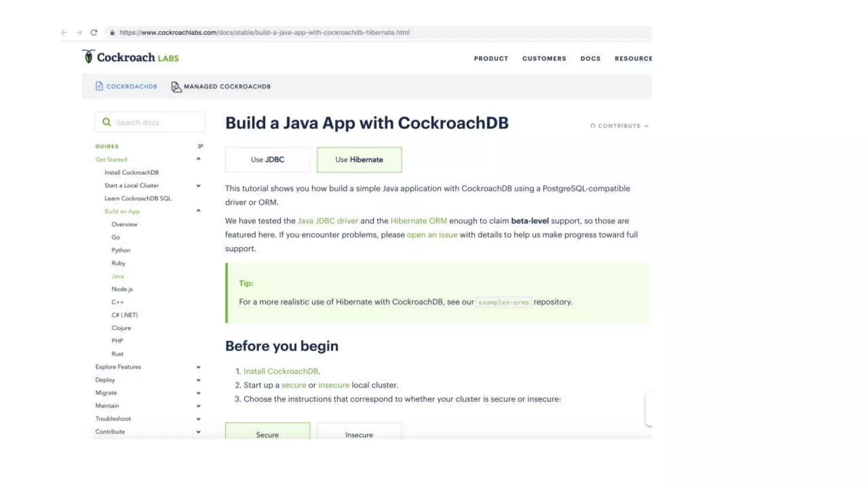Click the GitHub icon beside Contribute

[x=593, y=126]
